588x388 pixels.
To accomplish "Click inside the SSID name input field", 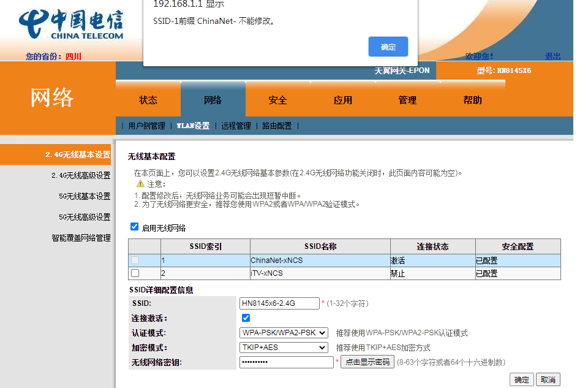I will click(279, 303).
